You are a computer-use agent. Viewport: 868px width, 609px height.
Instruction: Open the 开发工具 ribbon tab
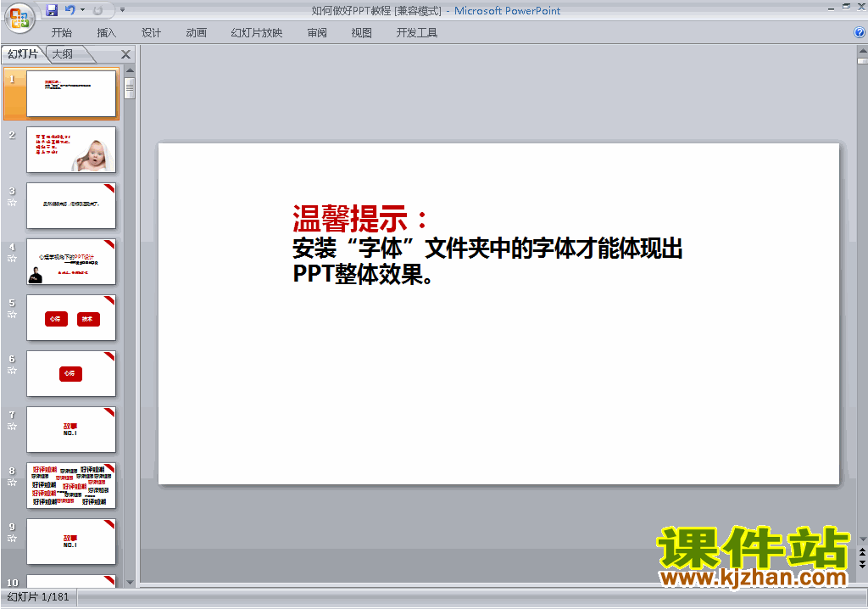(416, 33)
